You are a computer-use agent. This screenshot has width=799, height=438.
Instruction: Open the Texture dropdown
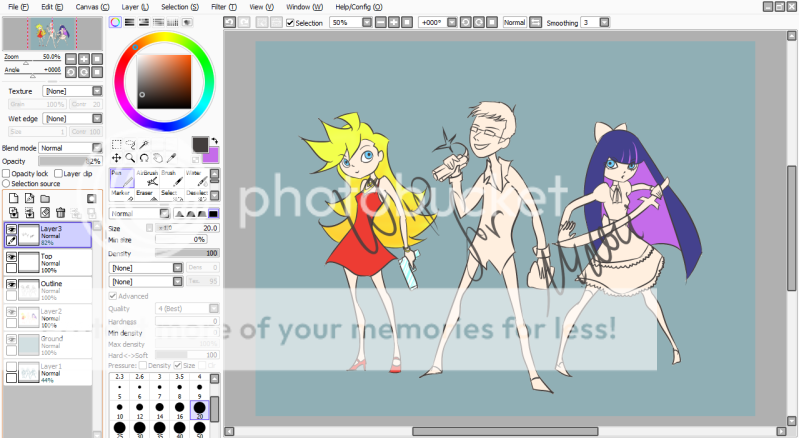[68, 91]
